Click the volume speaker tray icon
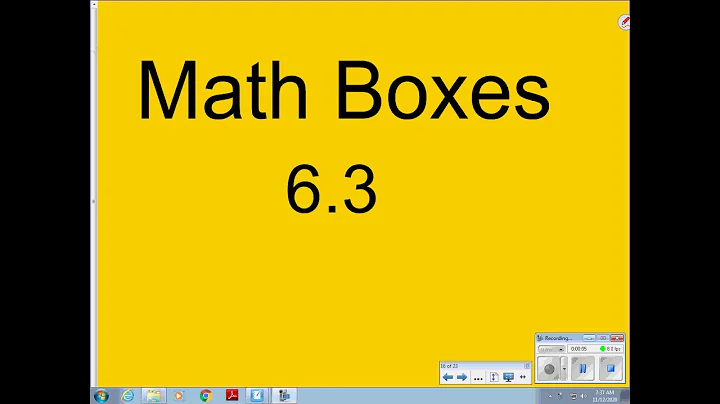 point(583,396)
